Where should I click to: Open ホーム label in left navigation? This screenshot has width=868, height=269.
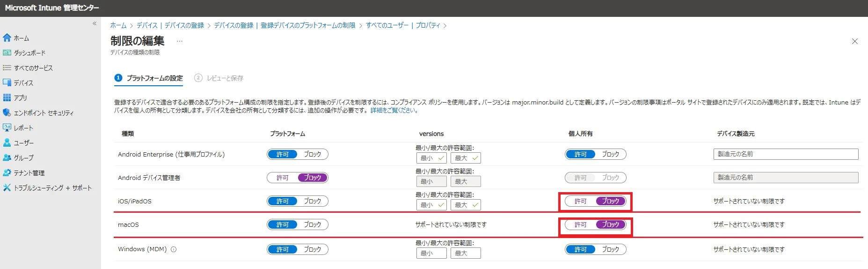coord(22,38)
